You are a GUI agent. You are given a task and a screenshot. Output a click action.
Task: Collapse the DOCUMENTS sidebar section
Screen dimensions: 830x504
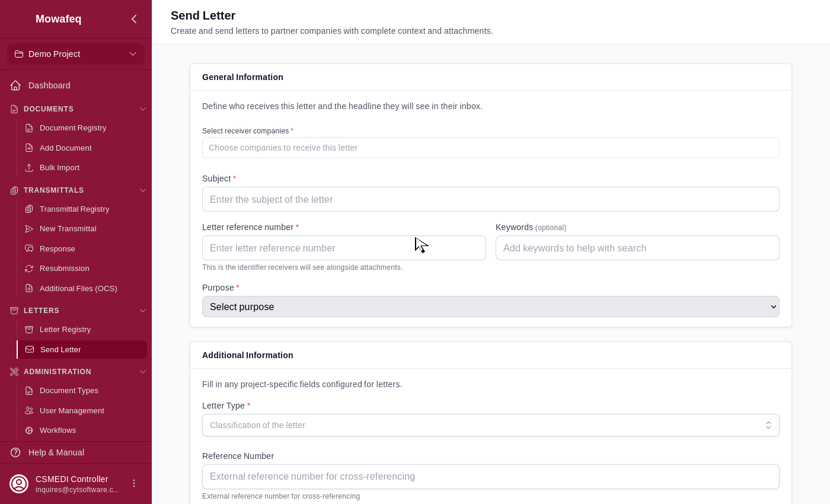(142, 109)
